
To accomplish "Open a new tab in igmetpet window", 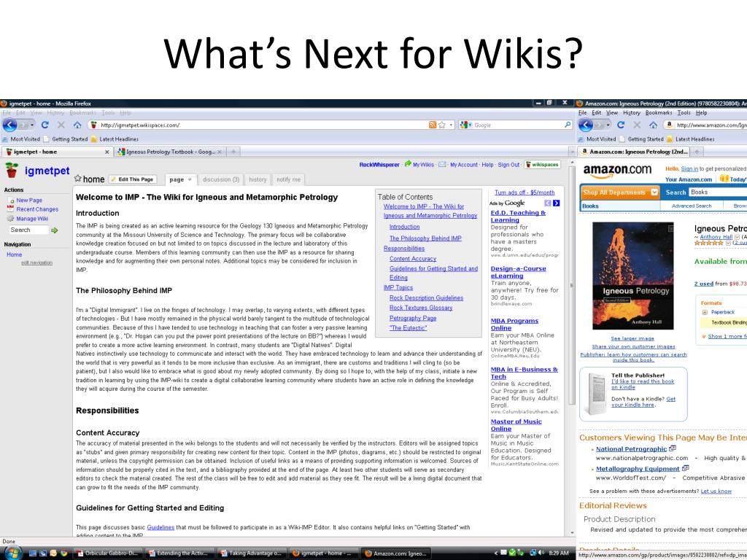I will pos(233,152).
